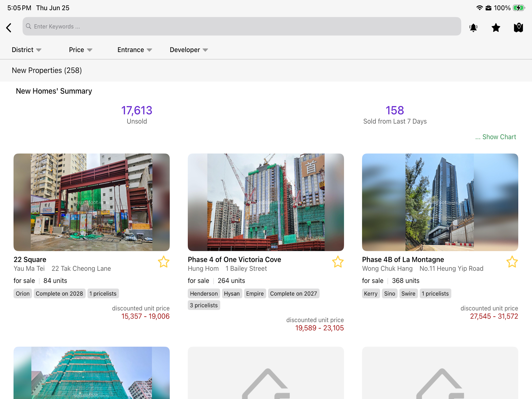Expand the District filter dropdown
Screen dimensions: 532x399
tap(27, 50)
